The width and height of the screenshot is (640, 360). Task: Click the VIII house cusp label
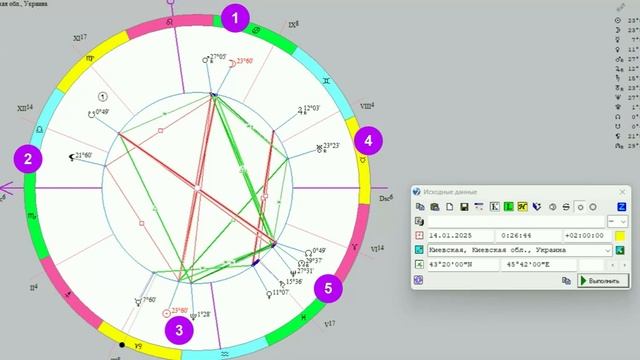pyautogui.click(x=367, y=107)
